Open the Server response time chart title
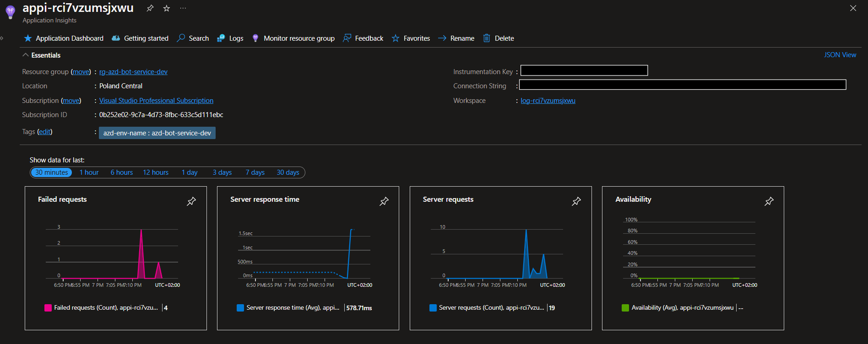The height and width of the screenshot is (344, 868). [265, 199]
